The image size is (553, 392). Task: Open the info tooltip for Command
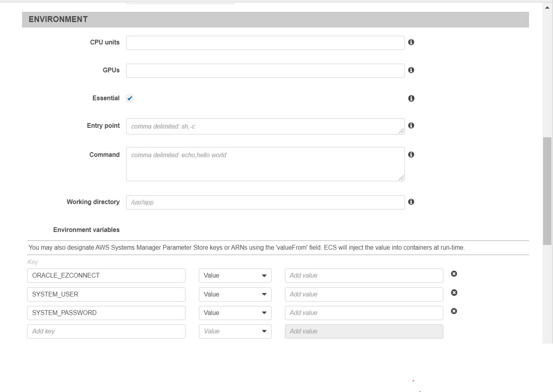[x=411, y=155]
